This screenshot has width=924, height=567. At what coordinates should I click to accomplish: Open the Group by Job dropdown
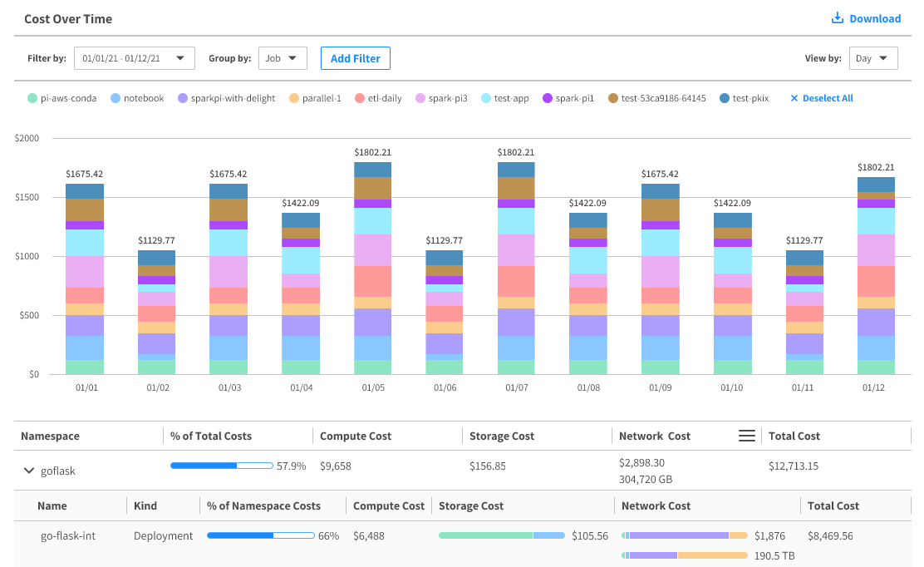pos(283,58)
